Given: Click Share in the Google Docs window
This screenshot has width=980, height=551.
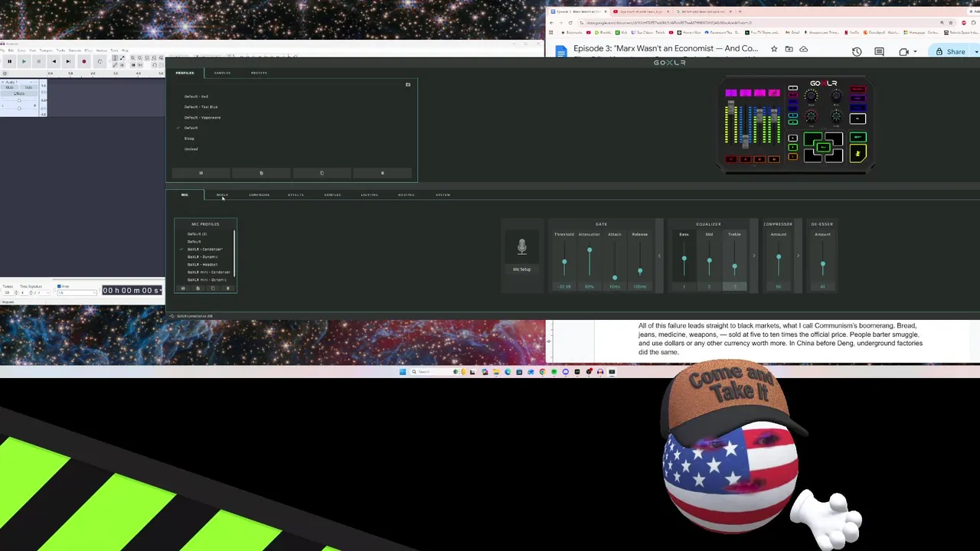Looking at the screenshot, I should 950,51.
